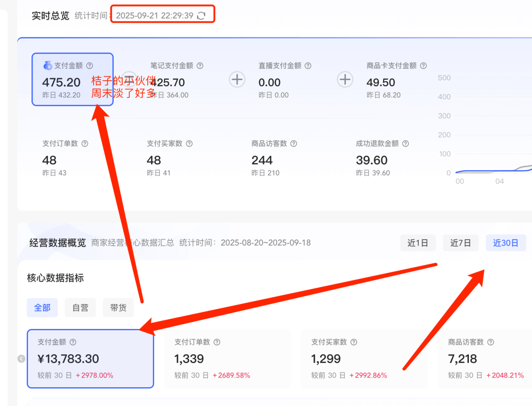
Task: Click help icon beside 笔记支付金额
Action: [x=200, y=65]
